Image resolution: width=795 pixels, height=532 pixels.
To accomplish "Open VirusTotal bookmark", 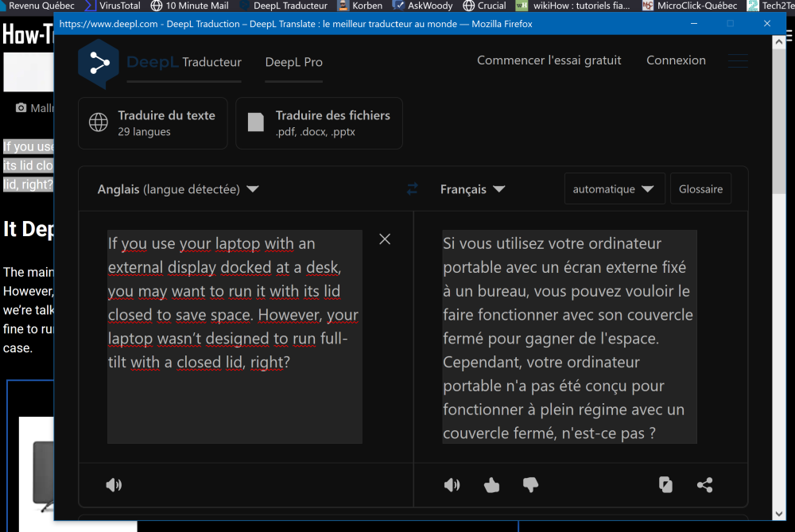I will [x=113, y=6].
